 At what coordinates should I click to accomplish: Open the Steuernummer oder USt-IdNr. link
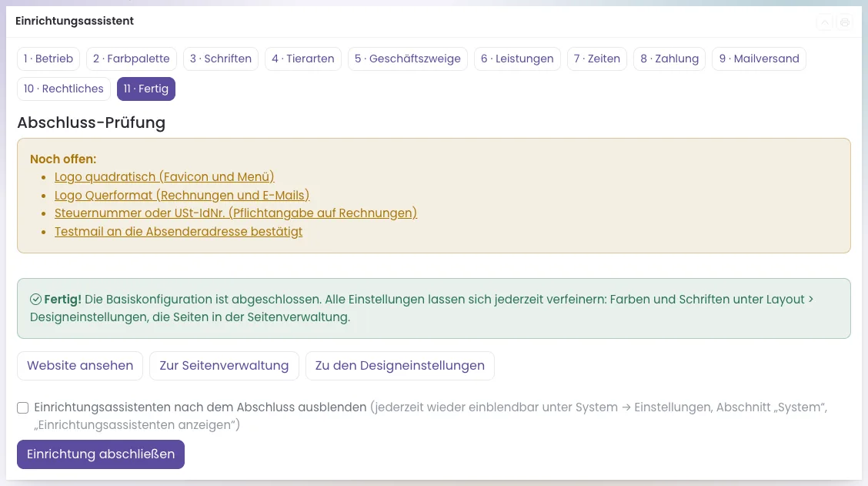[x=235, y=213]
